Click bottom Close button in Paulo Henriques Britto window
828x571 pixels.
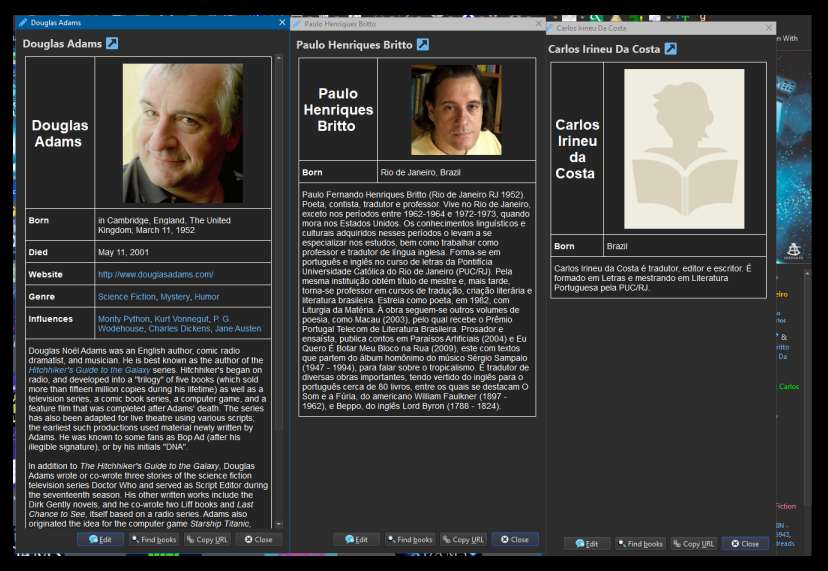pos(515,539)
